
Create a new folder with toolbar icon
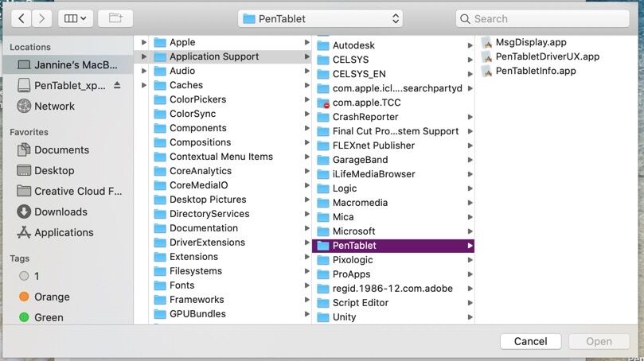[x=115, y=18]
